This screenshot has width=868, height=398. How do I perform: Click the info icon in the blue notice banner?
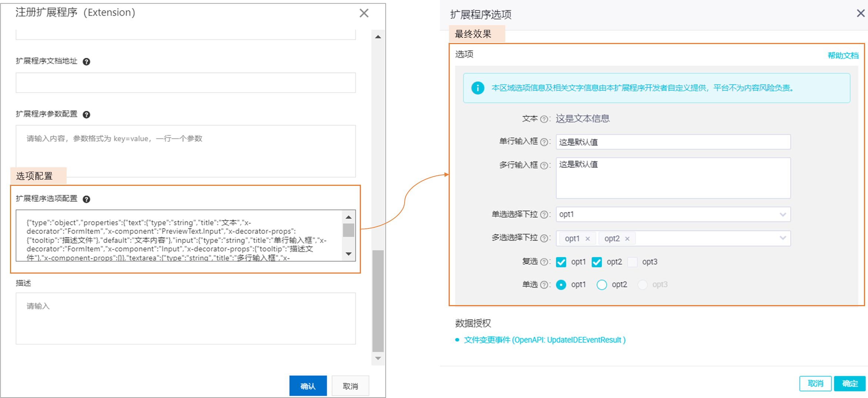[x=478, y=88]
